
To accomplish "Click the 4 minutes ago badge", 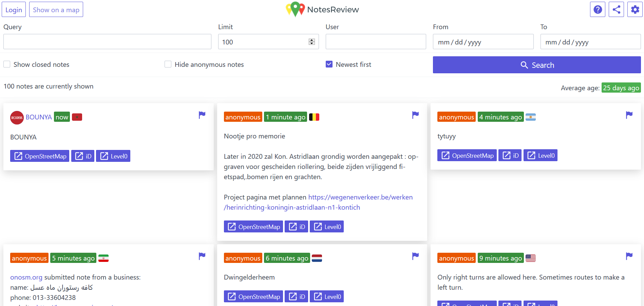I will [x=501, y=117].
